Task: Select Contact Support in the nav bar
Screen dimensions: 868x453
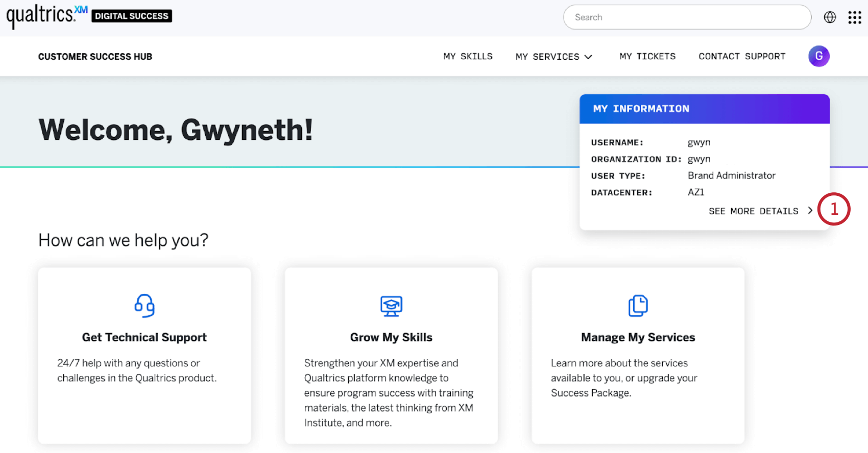Action: point(742,56)
